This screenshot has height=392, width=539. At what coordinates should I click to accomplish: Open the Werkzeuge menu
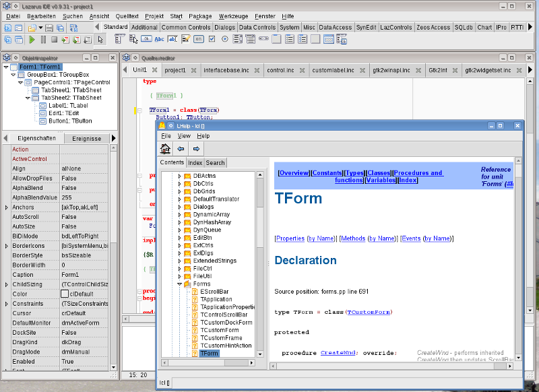pyautogui.click(x=234, y=15)
